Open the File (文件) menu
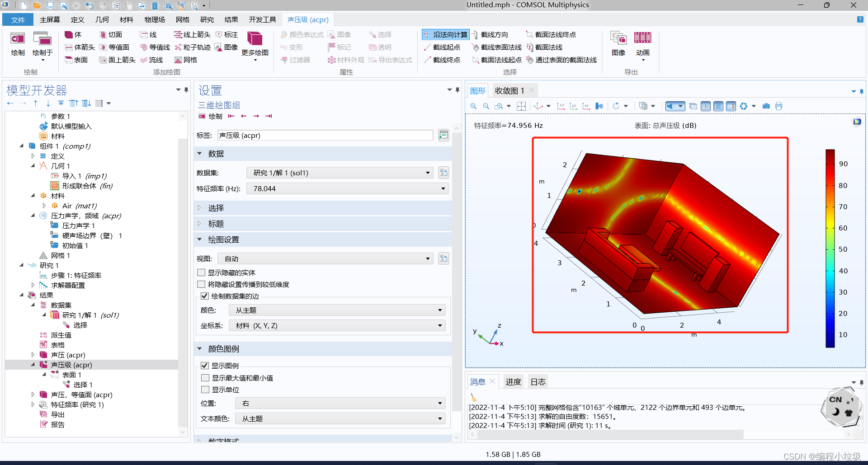Image resolution: width=868 pixels, height=465 pixels. point(18,20)
